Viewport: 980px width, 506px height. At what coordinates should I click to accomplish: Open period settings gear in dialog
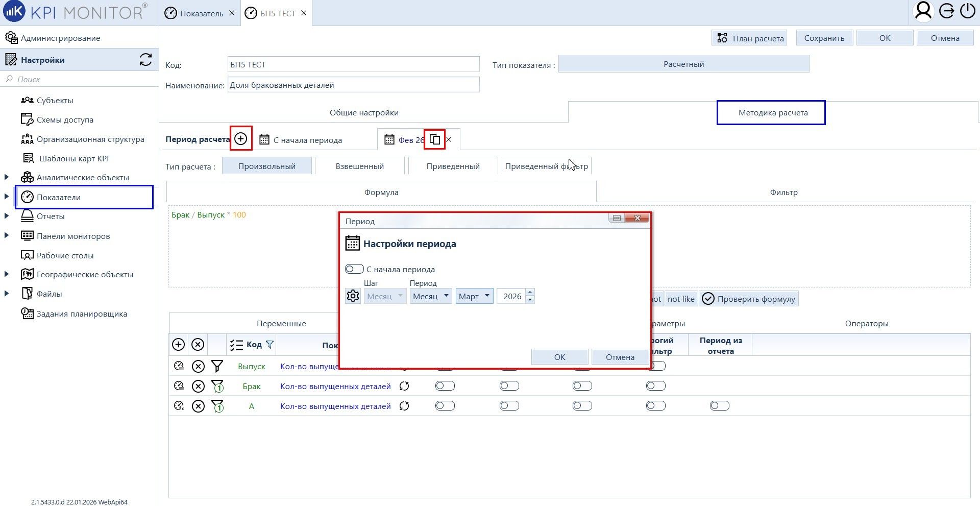(353, 296)
